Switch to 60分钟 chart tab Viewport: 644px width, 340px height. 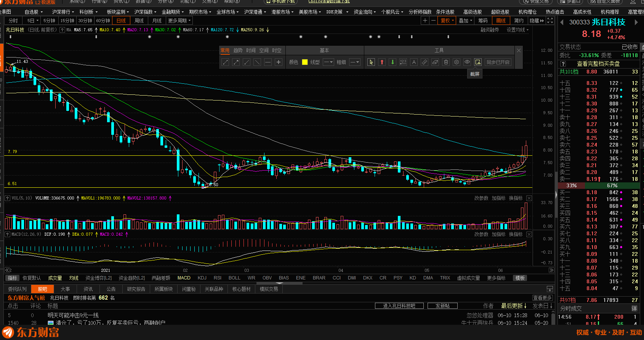[103, 21]
